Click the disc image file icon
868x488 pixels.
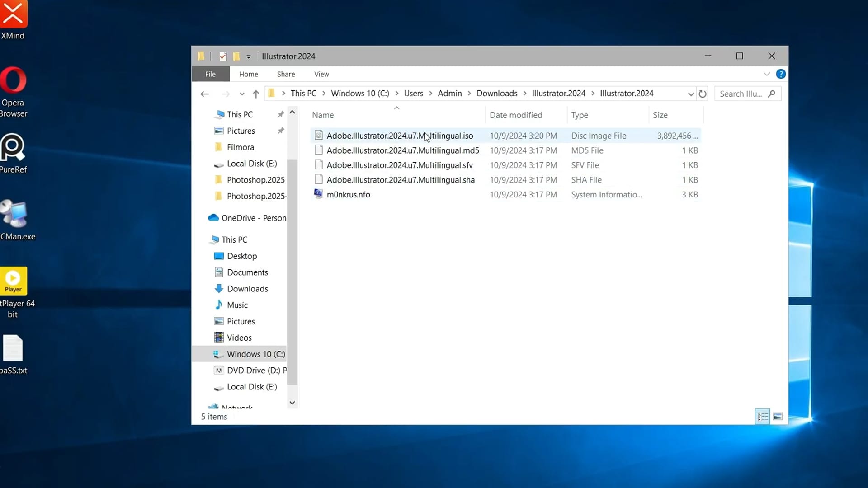[x=318, y=135]
